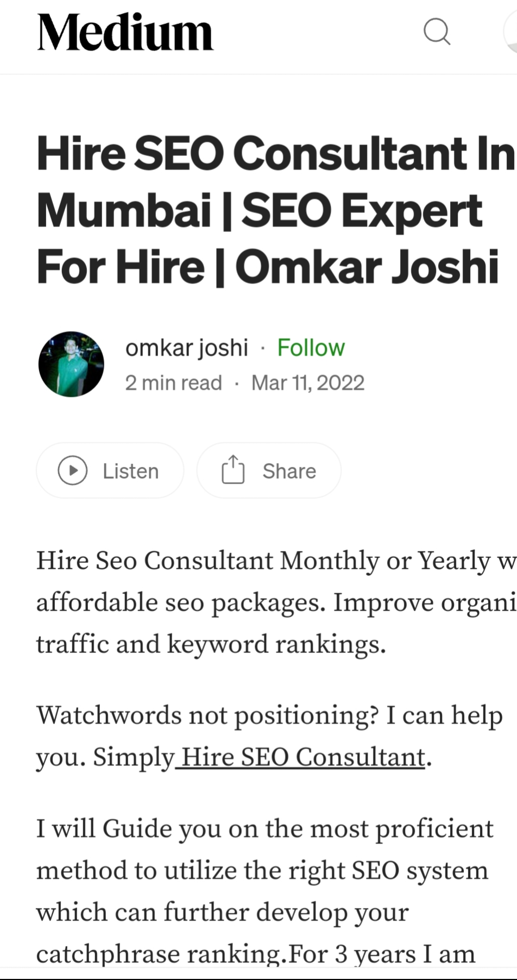Select the author name omkar joshi
Viewport: 517px width, 980px height.
pyautogui.click(x=186, y=347)
